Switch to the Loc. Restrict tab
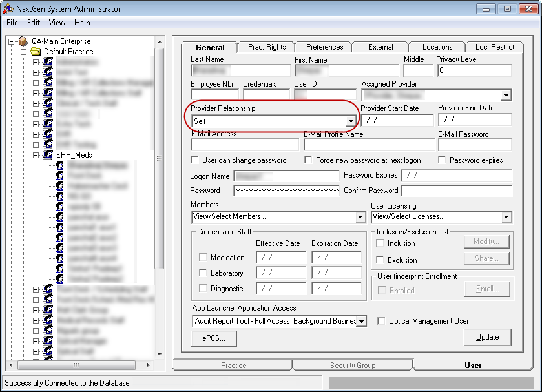Image resolution: width=542 pixels, height=392 pixels. click(495, 47)
